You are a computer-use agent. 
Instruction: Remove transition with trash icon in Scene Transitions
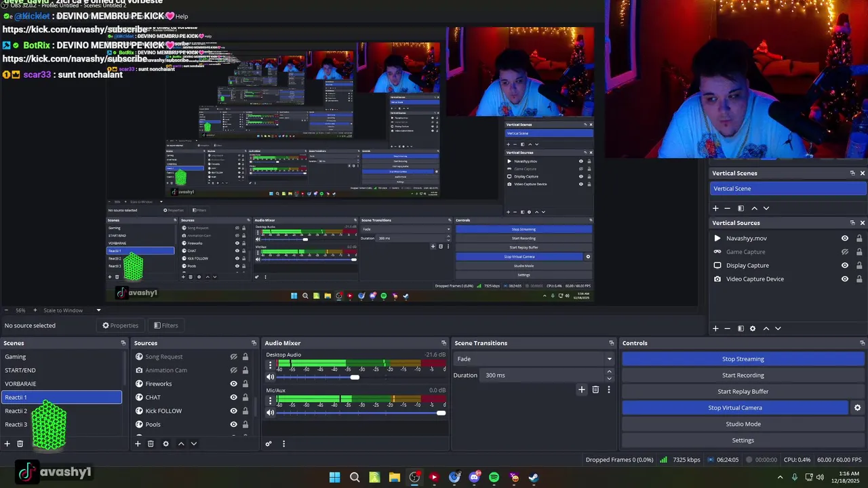pos(595,390)
